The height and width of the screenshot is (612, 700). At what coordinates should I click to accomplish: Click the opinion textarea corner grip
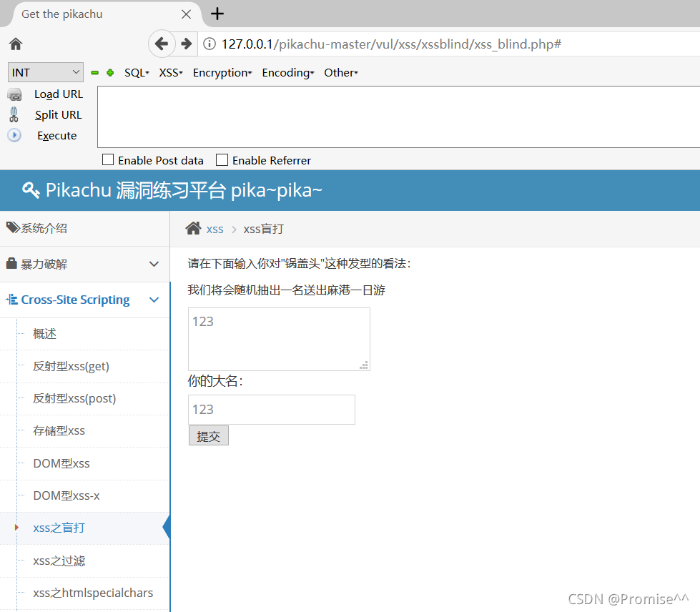click(364, 365)
